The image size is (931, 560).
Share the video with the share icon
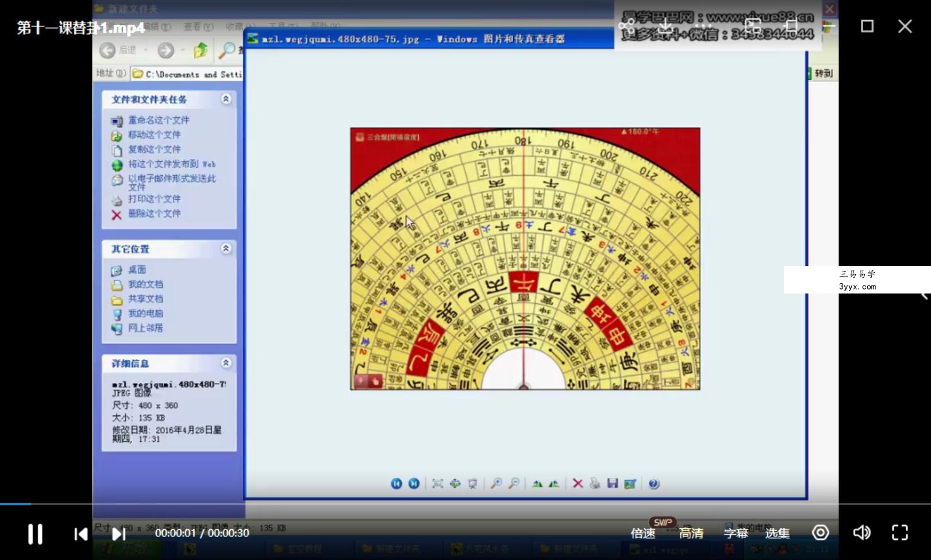click(626, 26)
